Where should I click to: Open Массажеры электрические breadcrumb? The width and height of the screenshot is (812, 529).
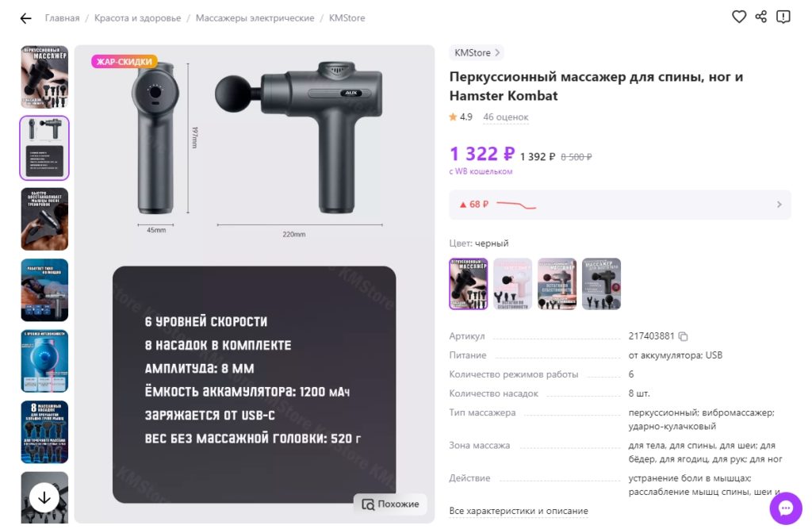(x=255, y=18)
